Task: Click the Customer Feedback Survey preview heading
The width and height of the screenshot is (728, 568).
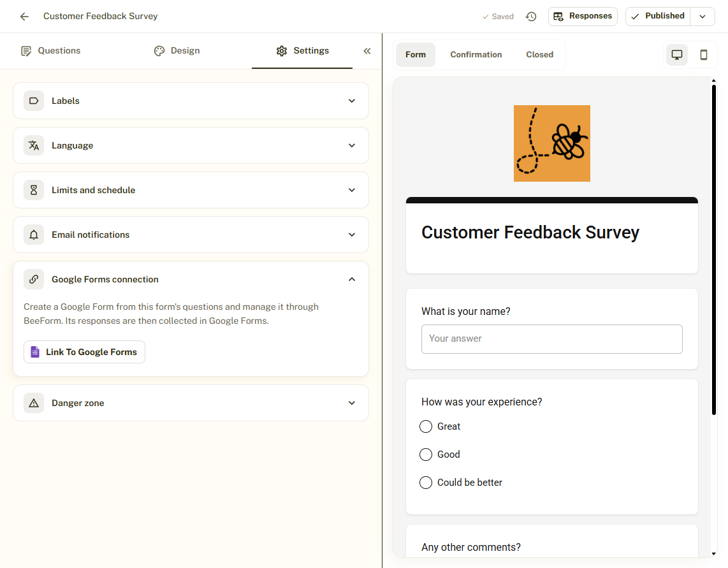Action: 530,232
